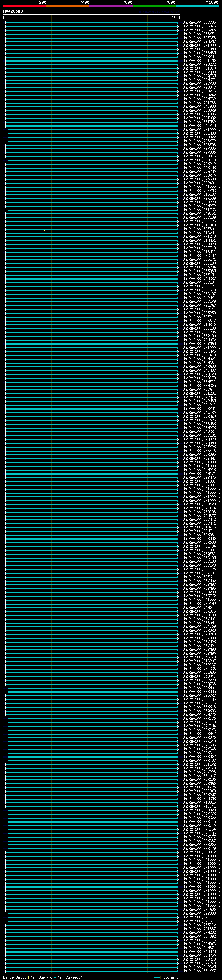The width and height of the screenshot is (222, 980).
Task: Select hit label UniRef100_A1CSY1
Action: point(199,806)
